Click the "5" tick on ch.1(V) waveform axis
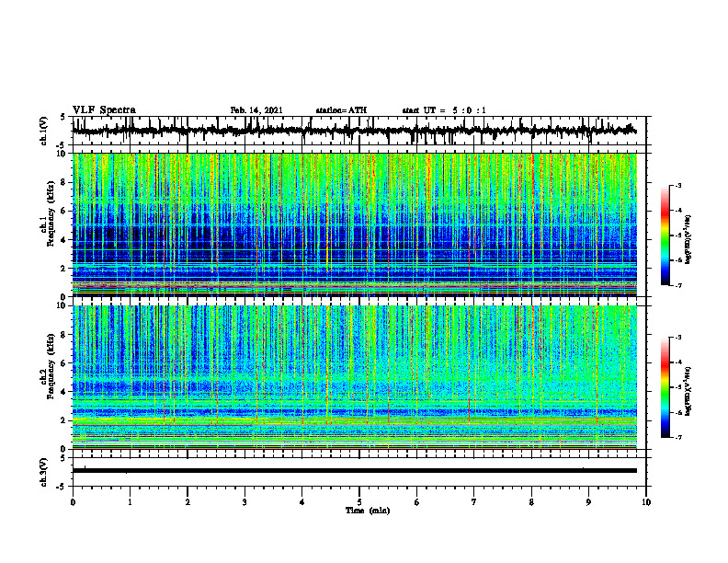Viewport: 728px width, 563px height. click(x=63, y=117)
